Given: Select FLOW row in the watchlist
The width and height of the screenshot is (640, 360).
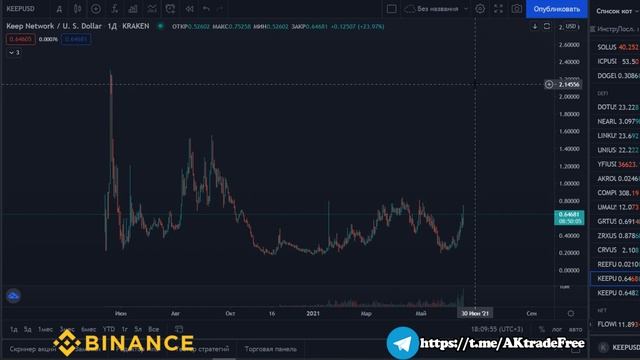Looking at the screenshot, I should [616, 324].
